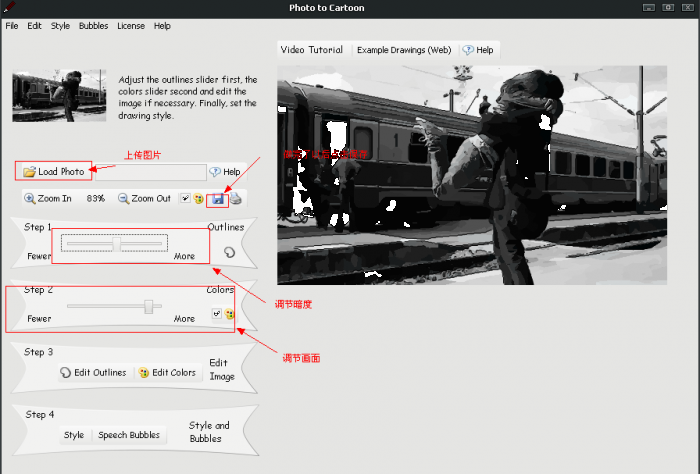The image size is (700, 474).
Task: Click the Zoom Out magnifier button
Action: pyautogui.click(x=144, y=199)
